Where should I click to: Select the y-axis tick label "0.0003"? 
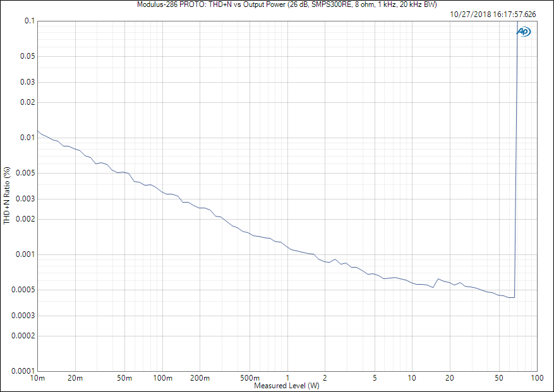point(24,316)
